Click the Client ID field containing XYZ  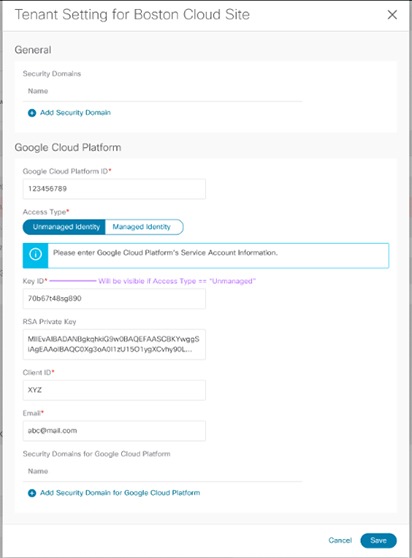pyautogui.click(x=114, y=390)
